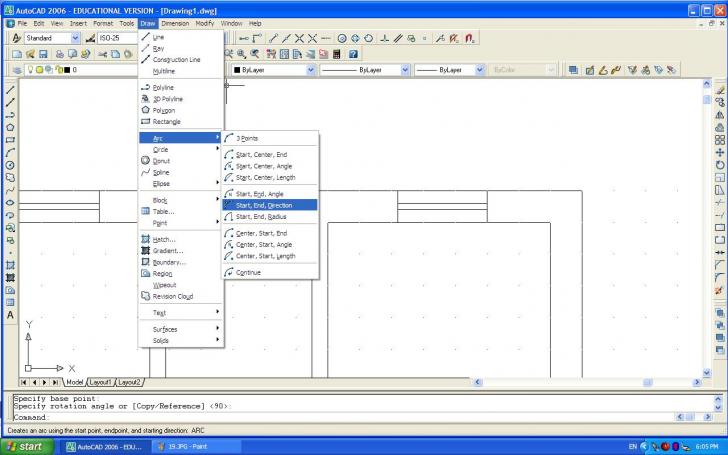Click the Snap to Endpoint icon
Screen dimensions: 728x455
273,39
